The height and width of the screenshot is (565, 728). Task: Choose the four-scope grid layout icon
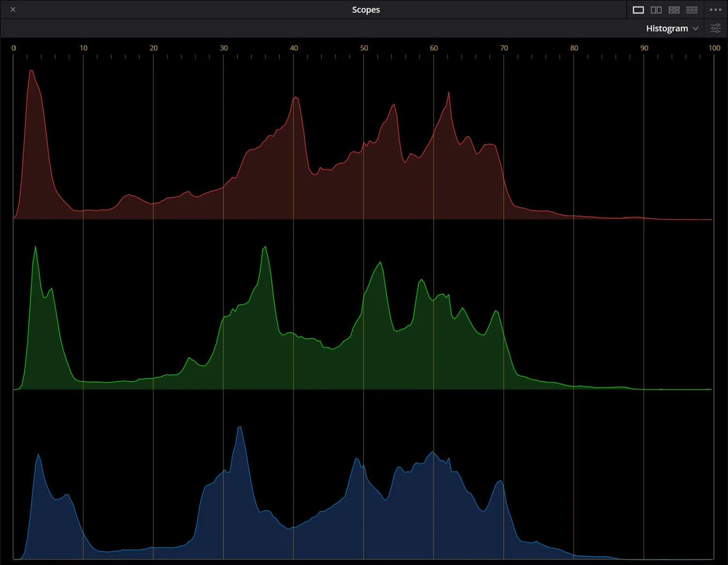coord(674,9)
